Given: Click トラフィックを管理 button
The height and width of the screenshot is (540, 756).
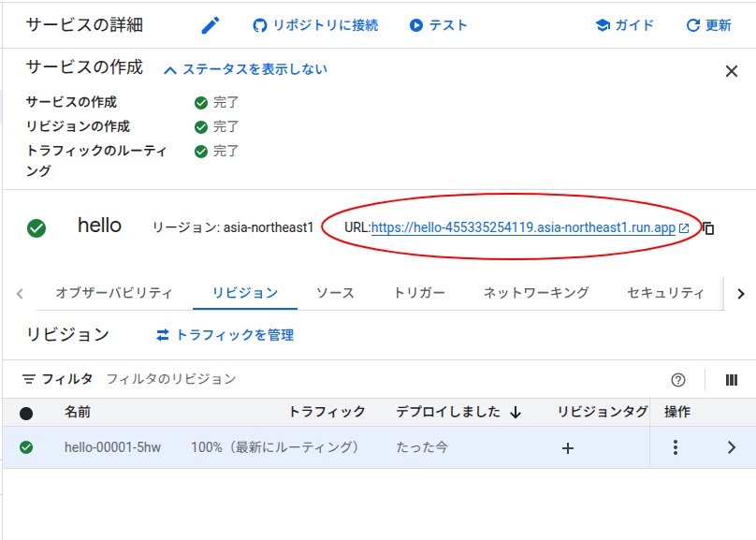Looking at the screenshot, I should pyautogui.click(x=225, y=335).
